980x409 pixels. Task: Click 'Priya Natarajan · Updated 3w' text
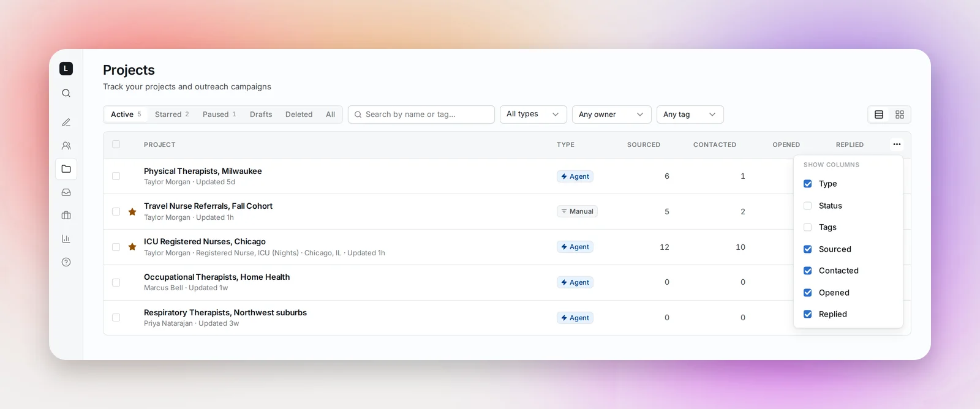(x=191, y=324)
